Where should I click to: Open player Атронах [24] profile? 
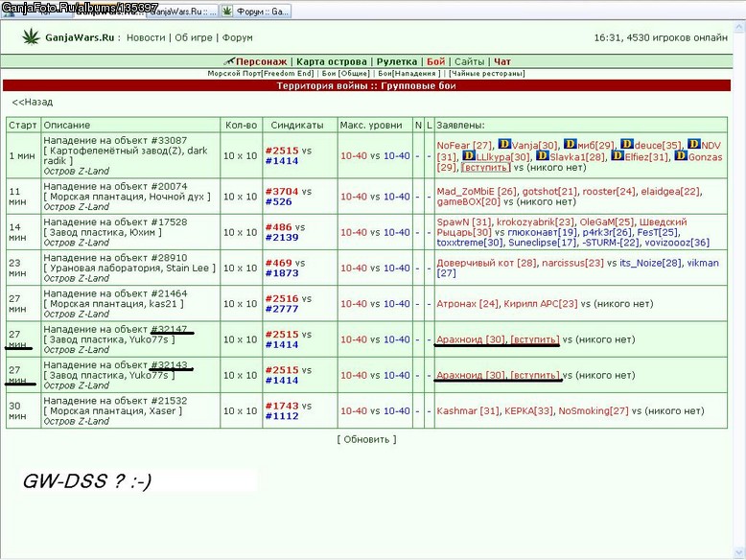(x=468, y=304)
